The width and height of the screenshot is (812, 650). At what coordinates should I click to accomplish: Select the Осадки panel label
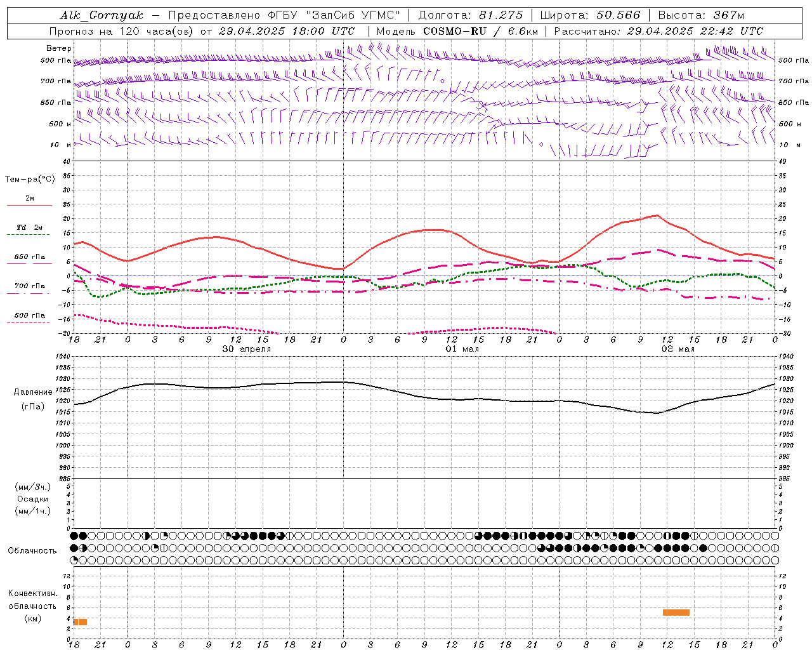pyautogui.click(x=32, y=499)
